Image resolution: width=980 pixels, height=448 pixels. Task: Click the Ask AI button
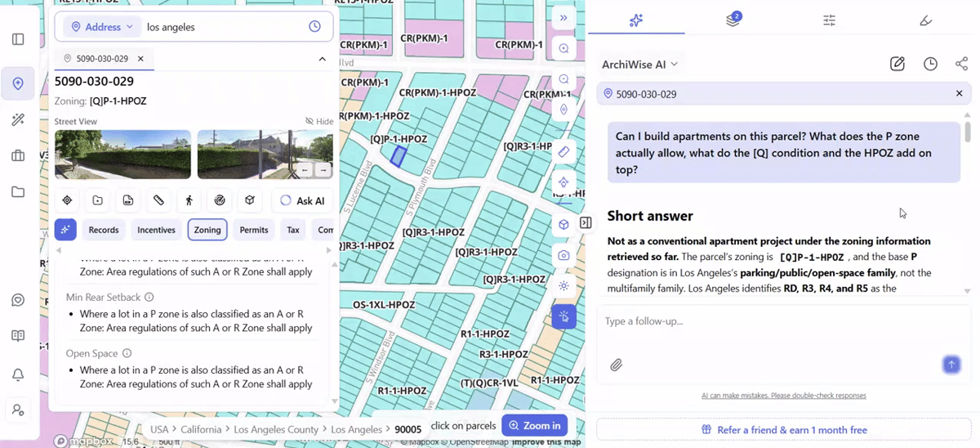click(x=302, y=200)
